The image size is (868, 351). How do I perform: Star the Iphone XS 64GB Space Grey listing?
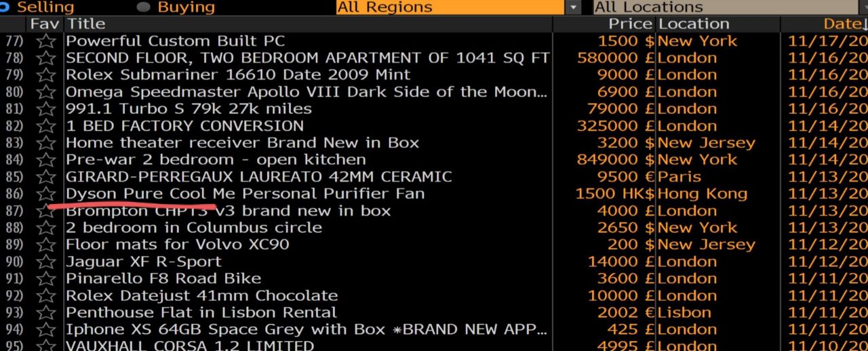click(45, 329)
